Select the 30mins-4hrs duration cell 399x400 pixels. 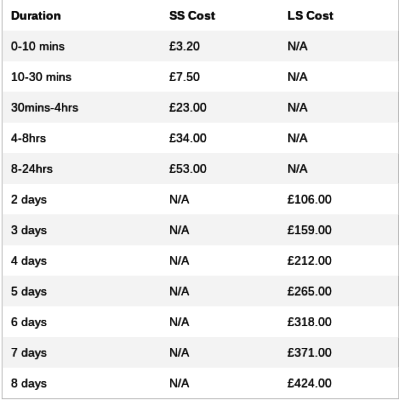pyautogui.click(x=45, y=107)
